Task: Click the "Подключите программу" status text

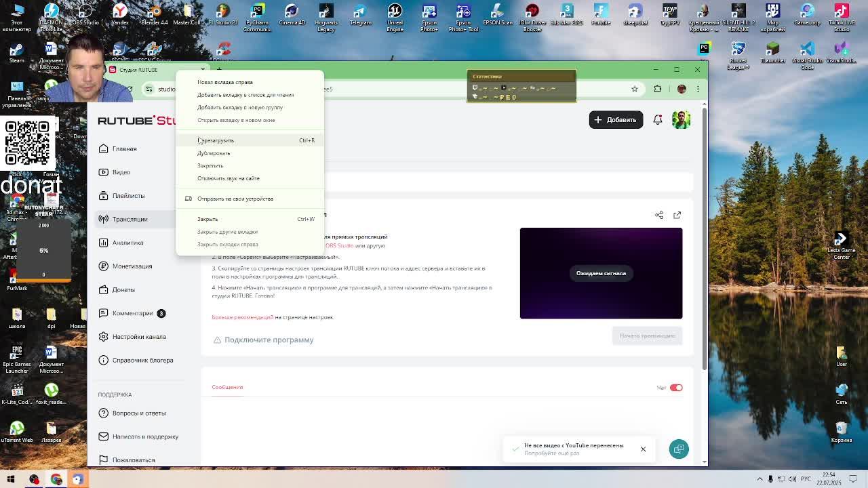Action: tap(269, 340)
